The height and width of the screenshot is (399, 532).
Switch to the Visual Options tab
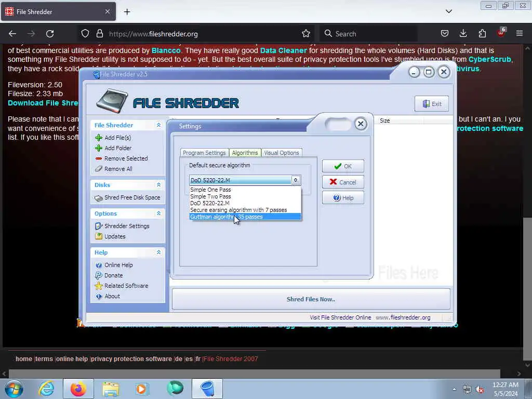(x=282, y=153)
